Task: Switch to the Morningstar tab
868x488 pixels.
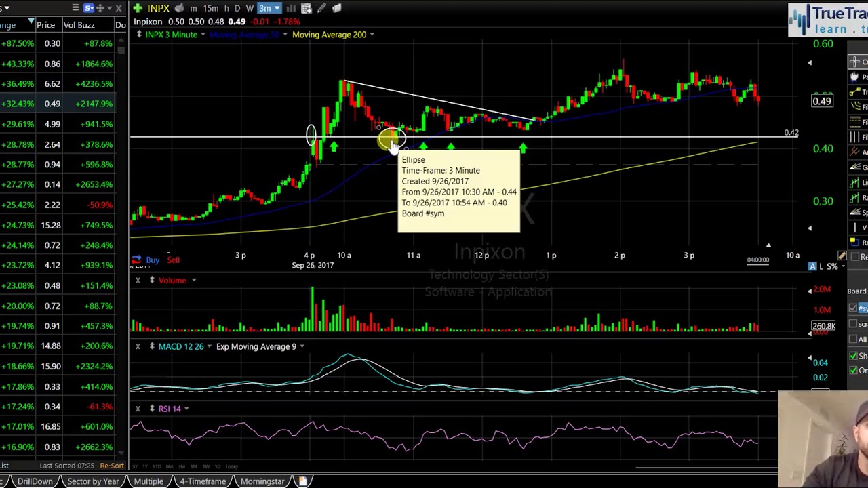Action: 262,481
